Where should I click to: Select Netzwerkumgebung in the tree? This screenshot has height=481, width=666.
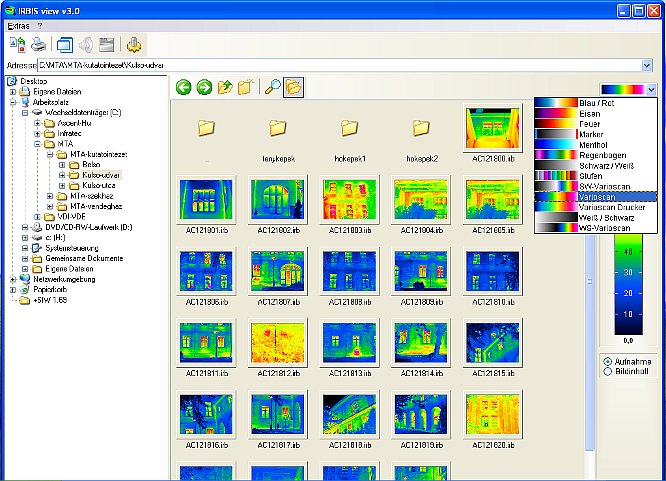pos(64,279)
